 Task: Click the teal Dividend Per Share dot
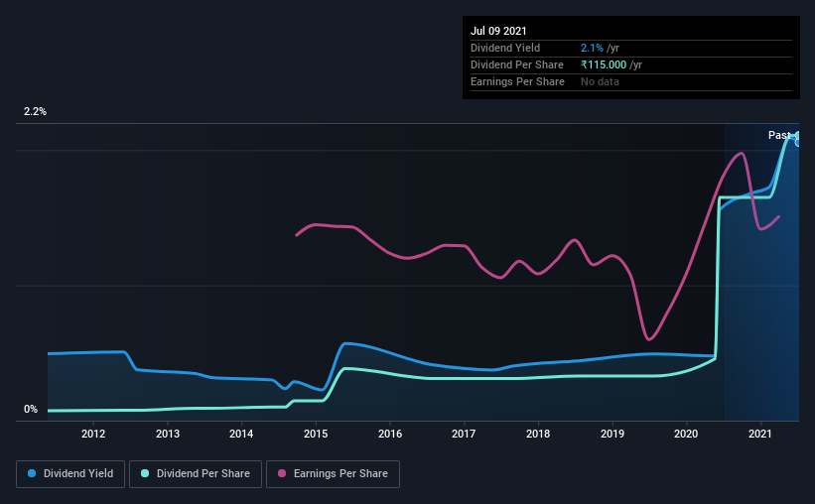[145, 473]
